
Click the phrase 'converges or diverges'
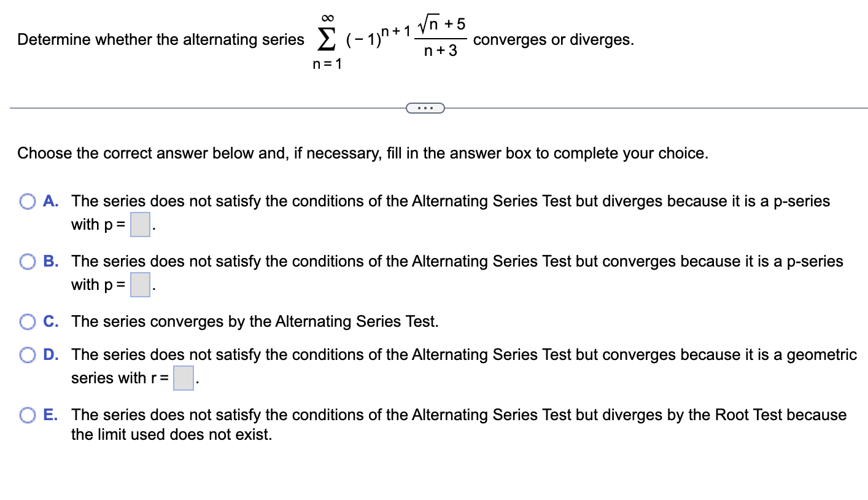[552, 39]
